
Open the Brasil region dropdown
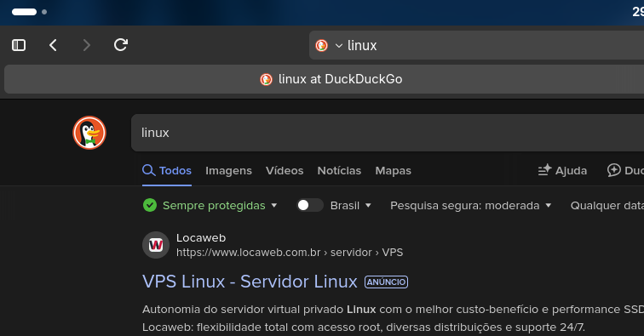click(x=351, y=206)
